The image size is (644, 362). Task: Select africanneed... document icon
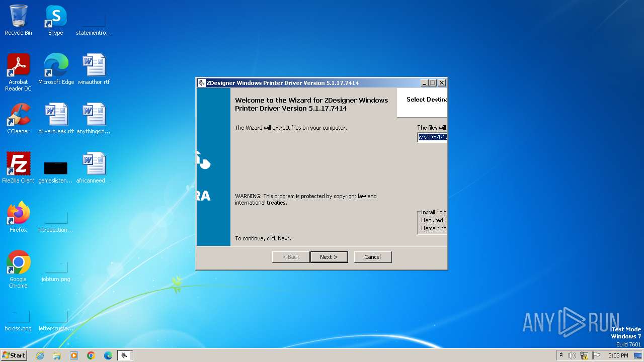pyautogui.click(x=94, y=168)
